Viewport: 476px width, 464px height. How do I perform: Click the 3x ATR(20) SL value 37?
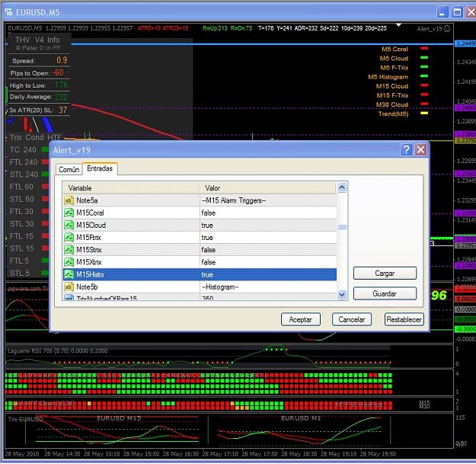tap(63, 110)
